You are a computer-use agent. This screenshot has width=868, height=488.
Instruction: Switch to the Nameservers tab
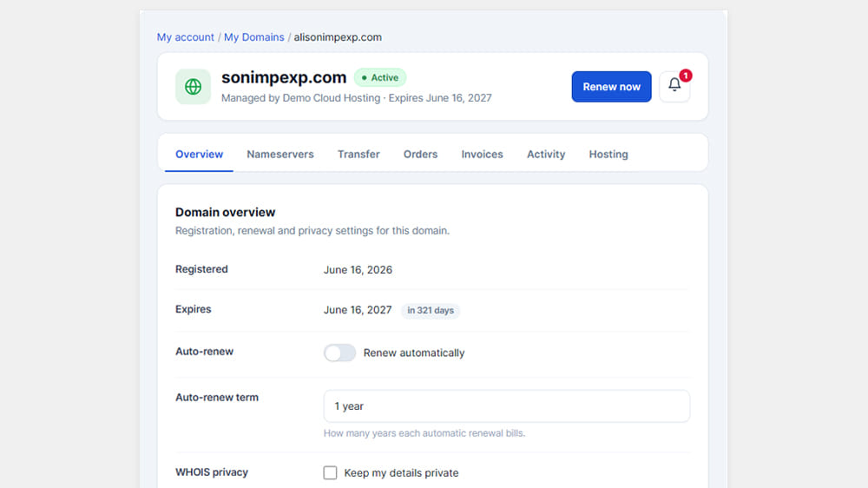click(x=280, y=155)
